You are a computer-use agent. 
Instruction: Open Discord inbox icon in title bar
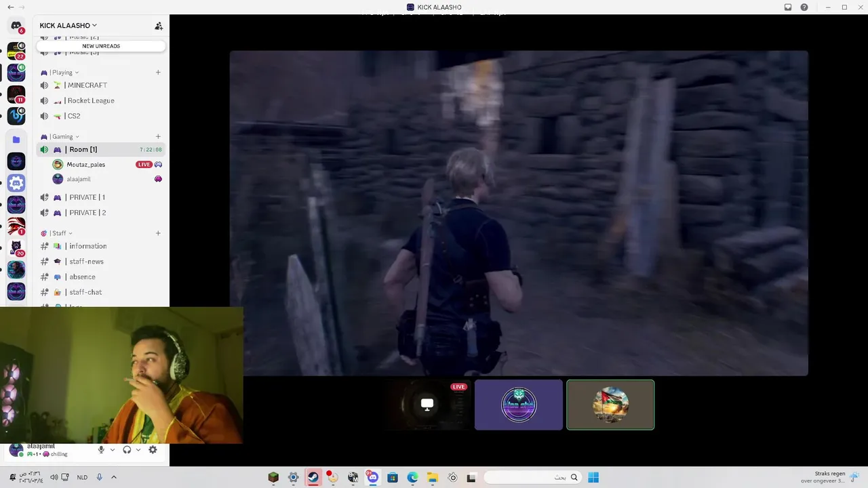[788, 7]
